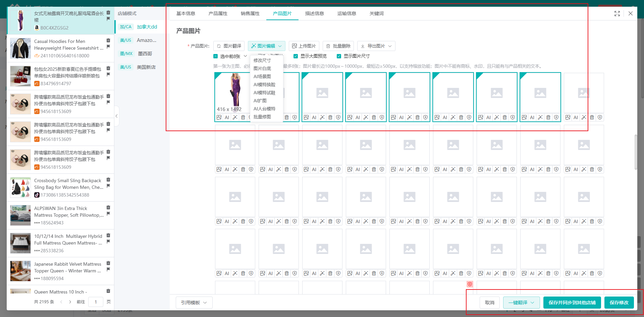Uncheck the 显示图片尺寸 checkbox
Image resolution: width=644 pixels, height=317 pixels.
(339, 56)
